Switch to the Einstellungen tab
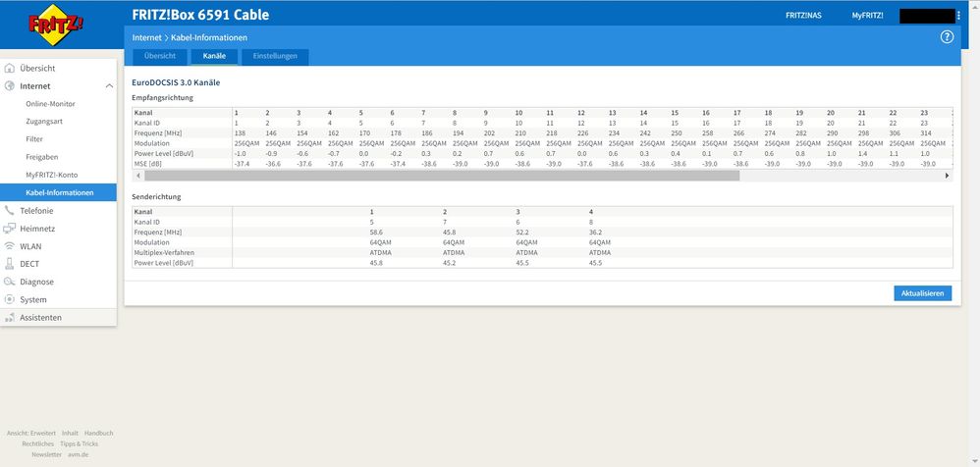 [x=275, y=57]
